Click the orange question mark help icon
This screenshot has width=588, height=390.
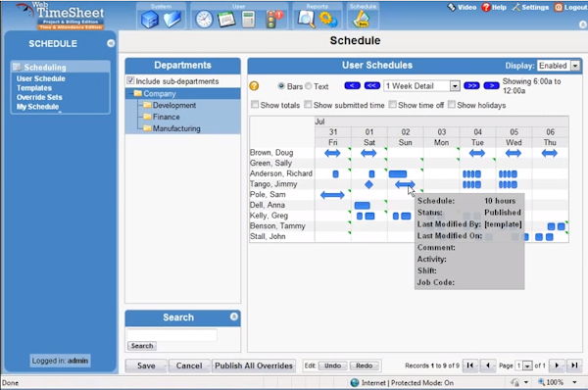[x=254, y=86]
